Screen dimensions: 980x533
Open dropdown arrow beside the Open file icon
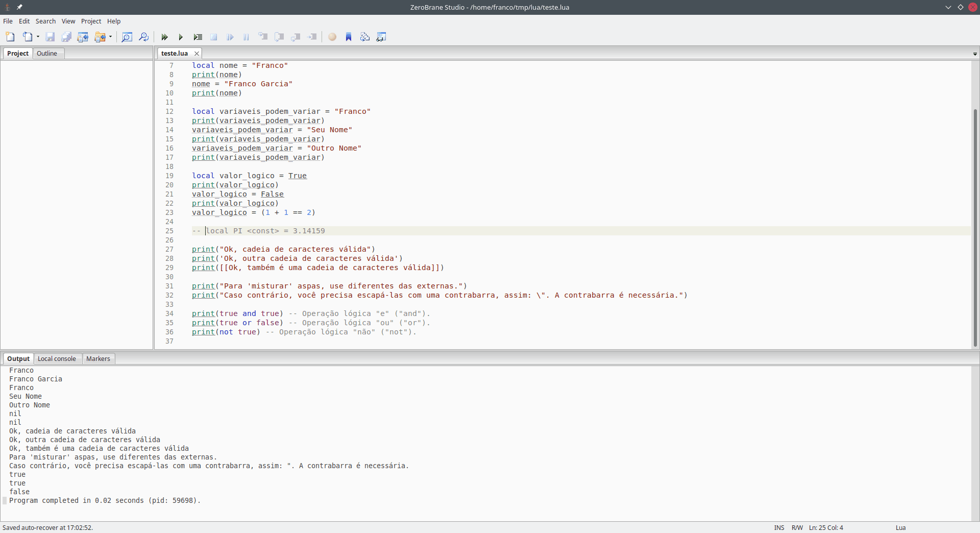38,37
